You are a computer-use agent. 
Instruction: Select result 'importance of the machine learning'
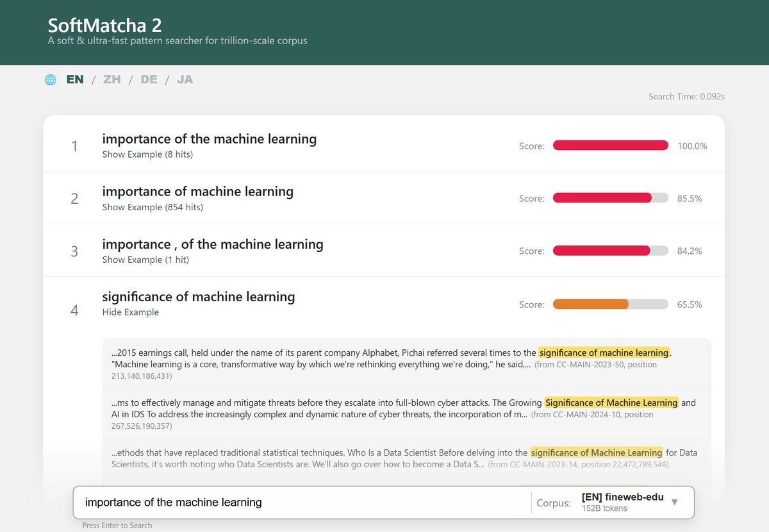210,139
